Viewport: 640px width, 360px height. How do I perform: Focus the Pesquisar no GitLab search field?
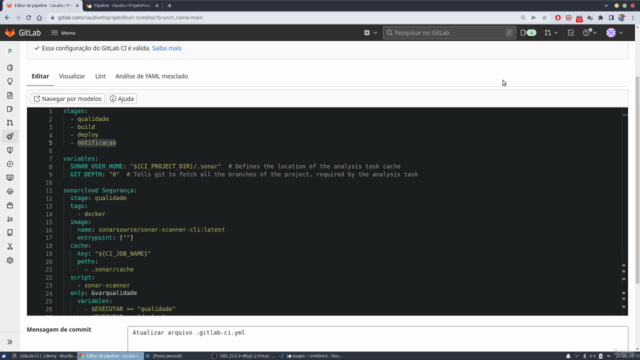[448, 33]
